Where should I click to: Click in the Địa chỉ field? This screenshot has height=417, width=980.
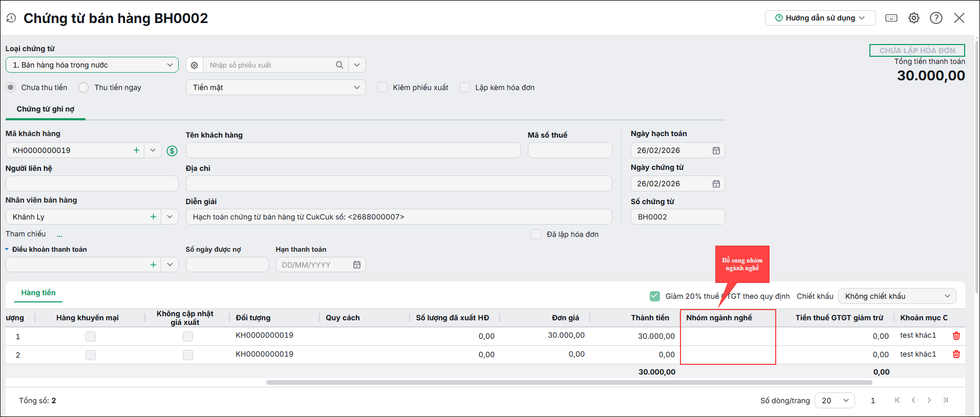tap(399, 184)
